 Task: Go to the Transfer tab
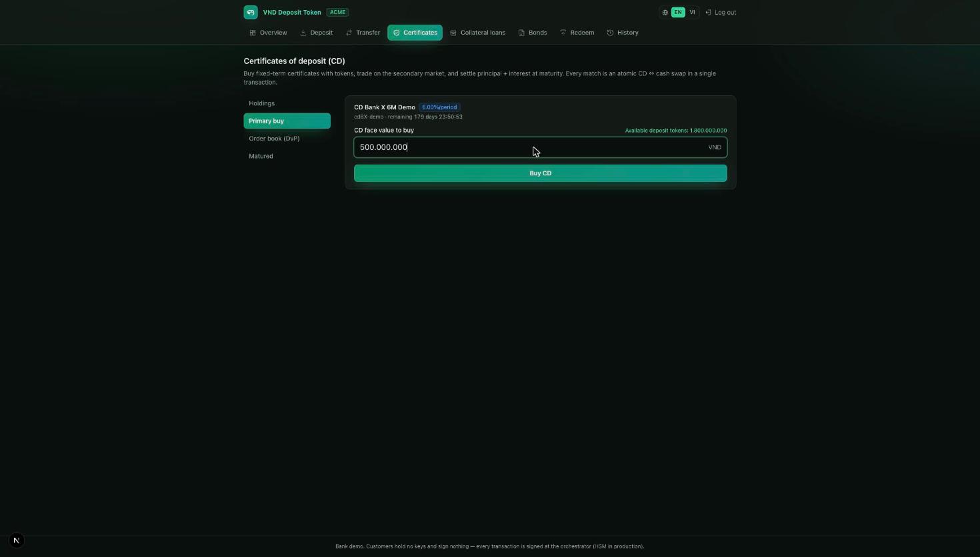pyautogui.click(x=363, y=33)
